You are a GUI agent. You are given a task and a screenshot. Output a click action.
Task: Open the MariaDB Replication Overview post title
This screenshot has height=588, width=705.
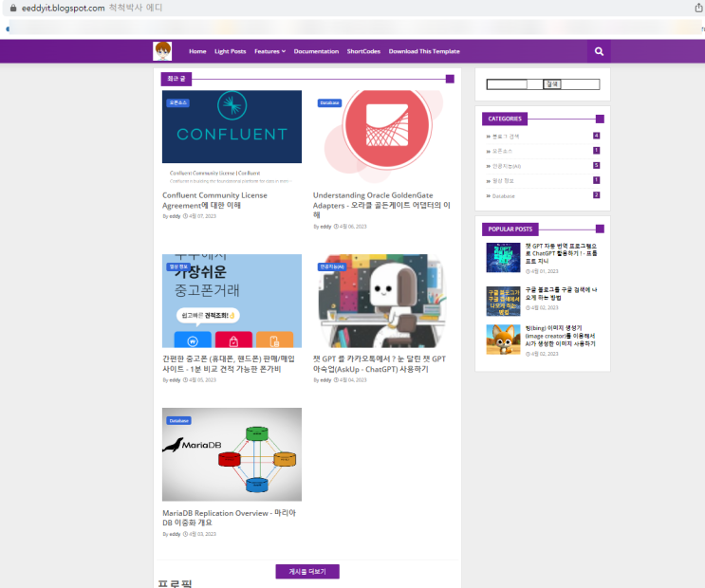pyautogui.click(x=229, y=518)
